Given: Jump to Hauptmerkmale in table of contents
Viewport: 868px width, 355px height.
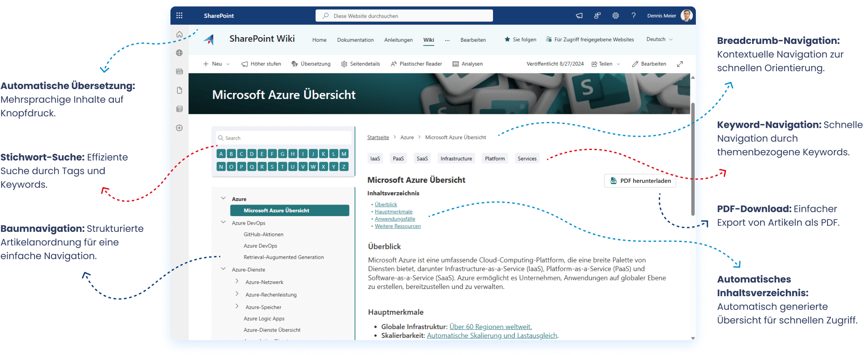Looking at the screenshot, I should click(x=394, y=212).
